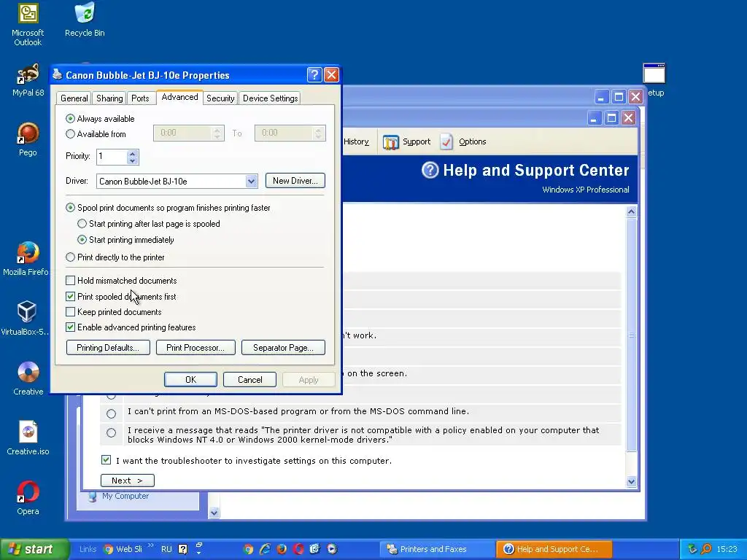
Task: Choose Start printing after last page is spooled
Action: (x=82, y=223)
